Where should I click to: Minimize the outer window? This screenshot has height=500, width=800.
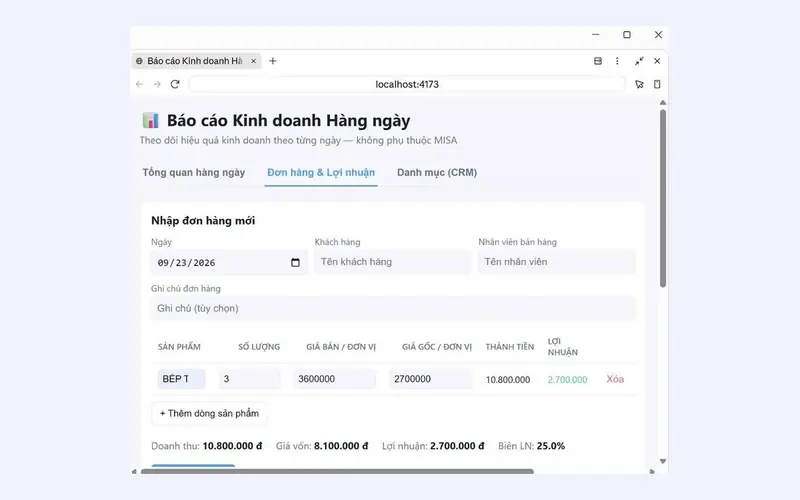595,35
